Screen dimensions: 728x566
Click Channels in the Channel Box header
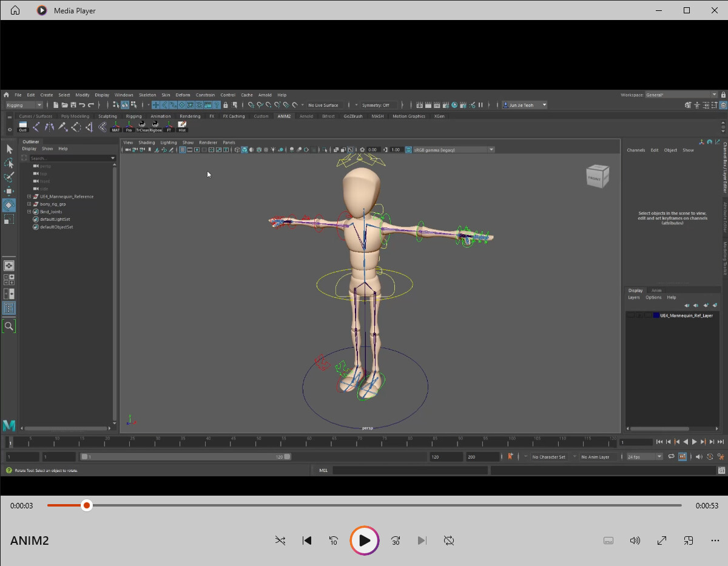click(x=636, y=150)
